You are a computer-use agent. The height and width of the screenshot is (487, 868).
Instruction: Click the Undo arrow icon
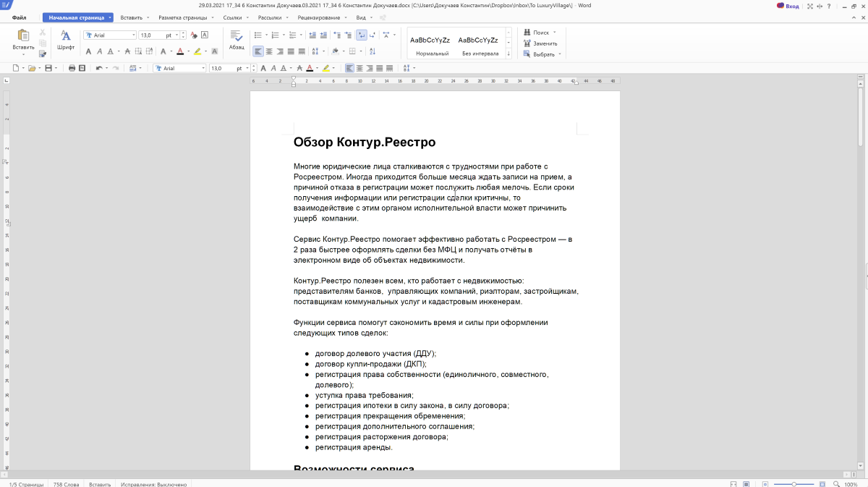98,68
